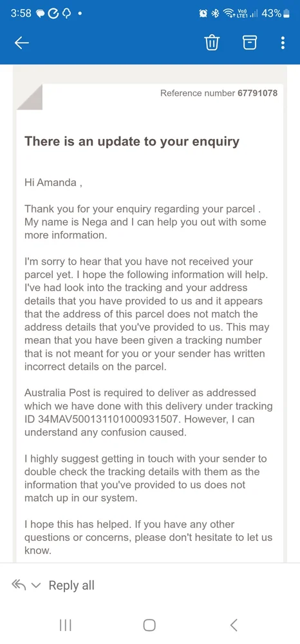300x644 pixels.
Task: Tap the Wi-Fi signal status icon
Action: click(228, 14)
